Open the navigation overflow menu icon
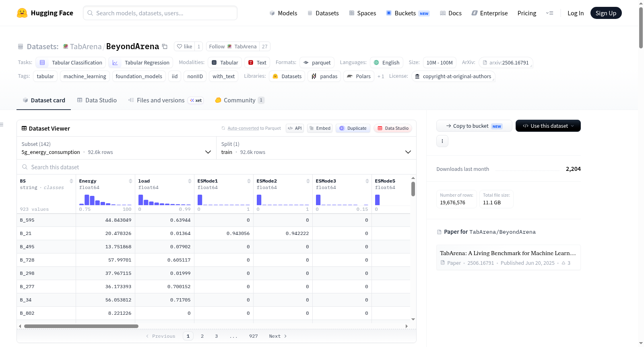The image size is (644, 347). (549, 13)
